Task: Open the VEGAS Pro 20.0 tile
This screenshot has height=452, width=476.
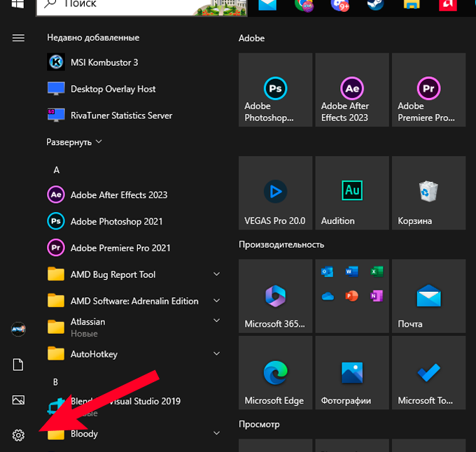Action: (x=275, y=193)
